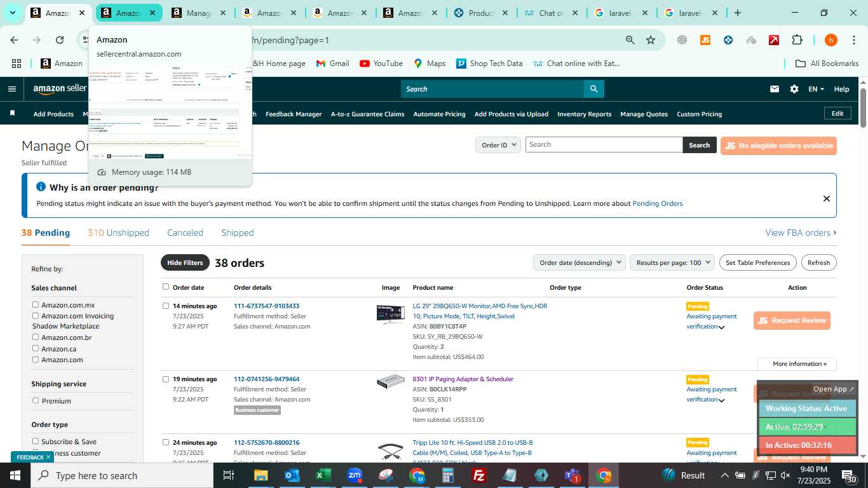Image resolution: width=868 pixels, height=488 pixels.
Task: Click the zoom magnifier in address bar
Action: click(630, 40)
